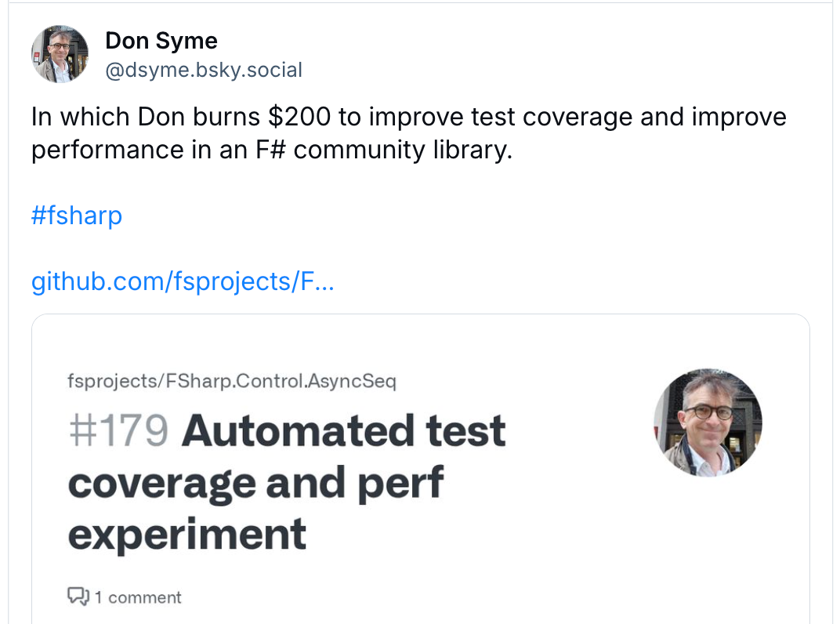Open the #fsharp hashtag

pyautogui.click(x=77, y=215)
